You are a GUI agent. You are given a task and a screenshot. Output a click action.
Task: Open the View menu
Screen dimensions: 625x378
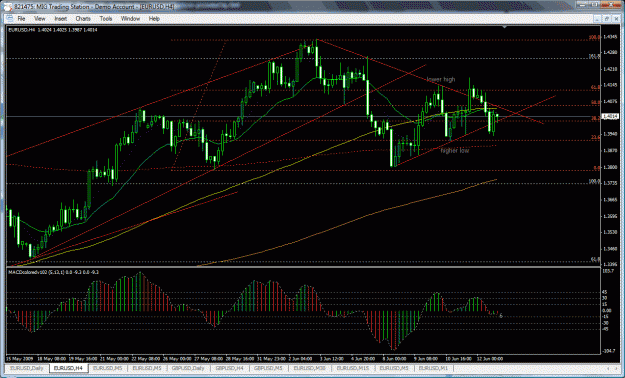(40, 19)
